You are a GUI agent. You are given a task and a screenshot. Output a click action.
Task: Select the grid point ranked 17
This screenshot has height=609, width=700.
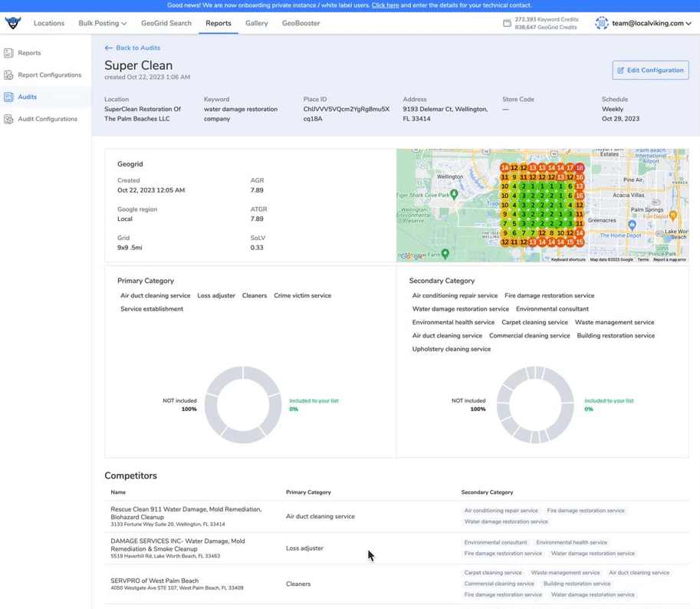[570, 168]
